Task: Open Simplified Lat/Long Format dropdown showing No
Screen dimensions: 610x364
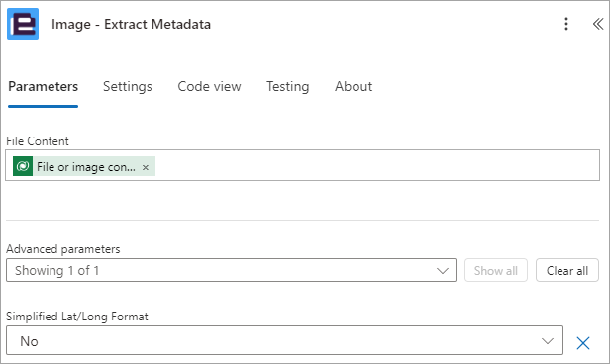Action: (284, 340)
